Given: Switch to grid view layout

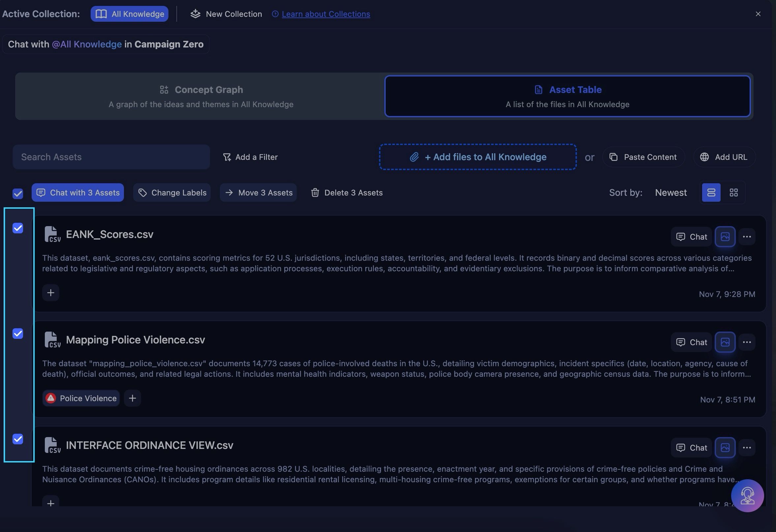Looking at the screenshot, I should point(733,192).
